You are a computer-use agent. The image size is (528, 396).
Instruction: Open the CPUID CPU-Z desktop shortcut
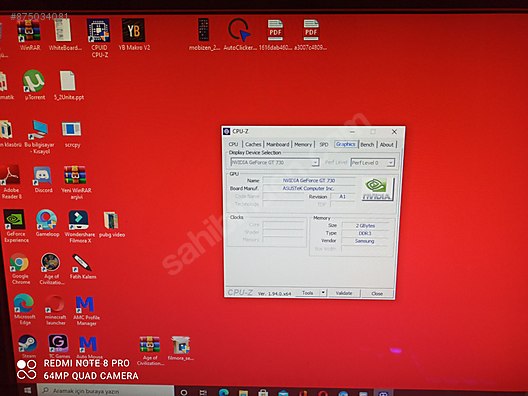click(x=99, y=37)
